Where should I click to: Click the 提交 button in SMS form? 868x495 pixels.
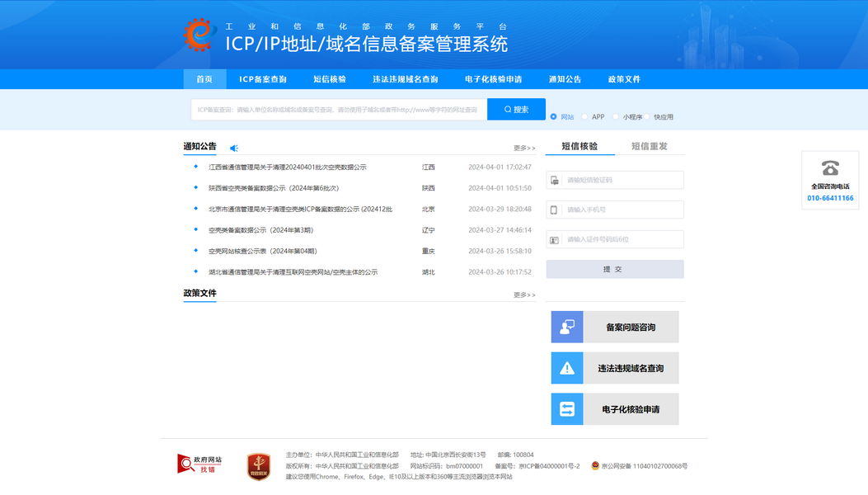pos(614,269)
